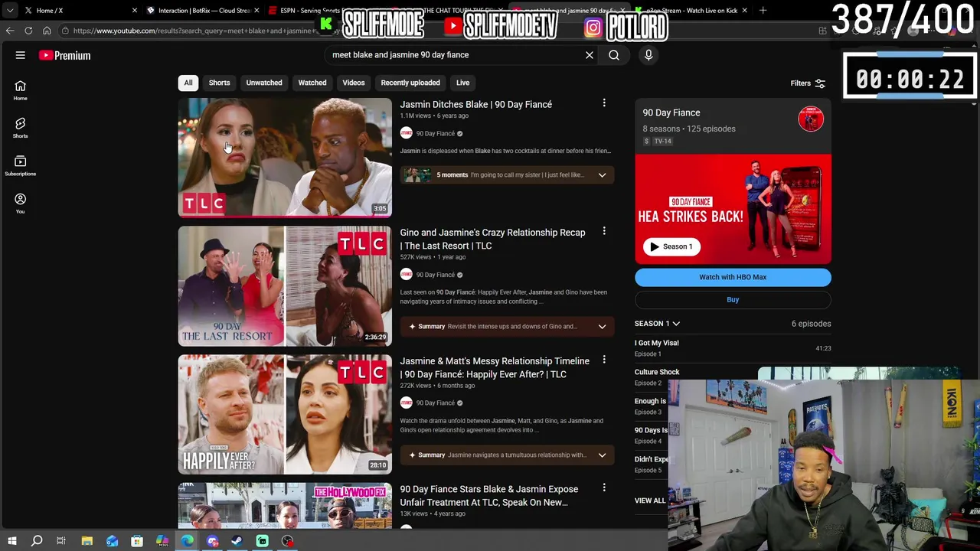
Task: Open more options for Jasmine & Matt's timeline
Action: 604,360
